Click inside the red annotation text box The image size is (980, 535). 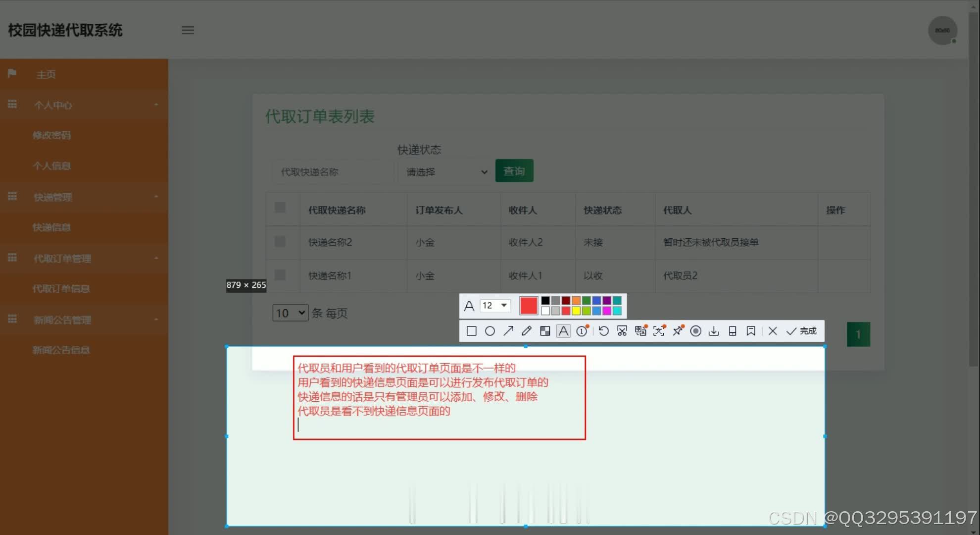[440, 397]
